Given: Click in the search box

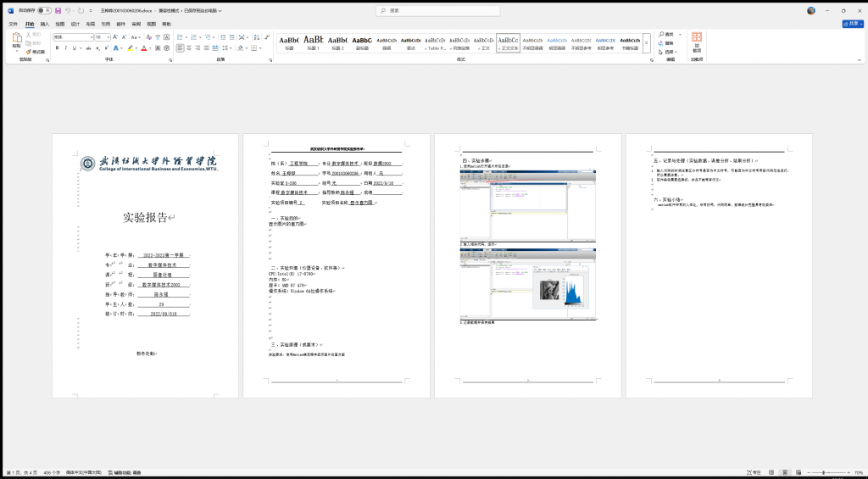Looking at the screenshot, I should [x=441, y=11].
